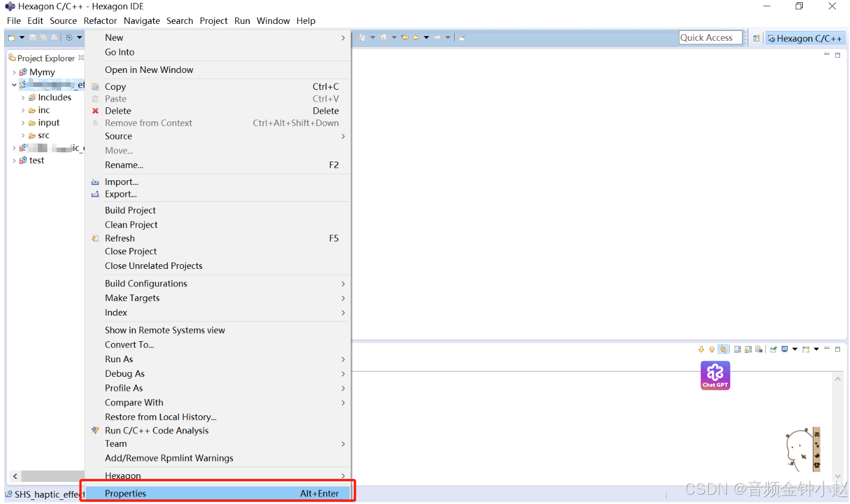This screenshot has height=504, width=850.
Task: Click the Open Console icon
Action: [x=806, y=349]
